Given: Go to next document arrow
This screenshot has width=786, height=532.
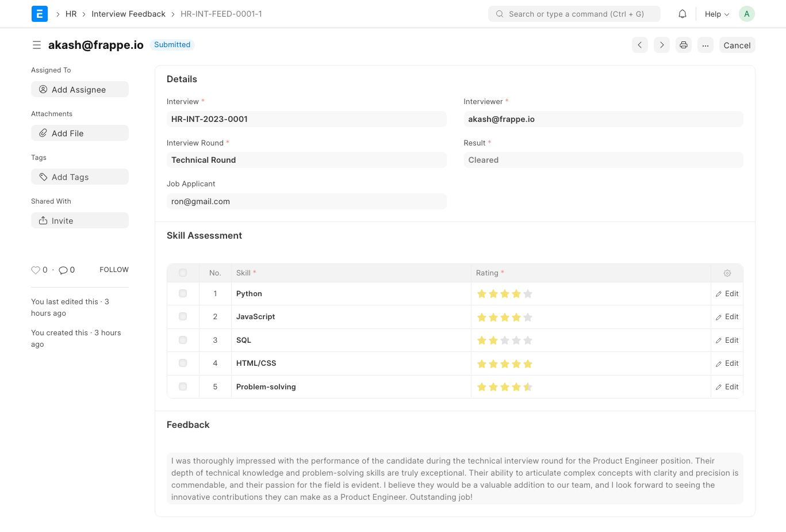Looking at the screenshot, I should 662,45.
